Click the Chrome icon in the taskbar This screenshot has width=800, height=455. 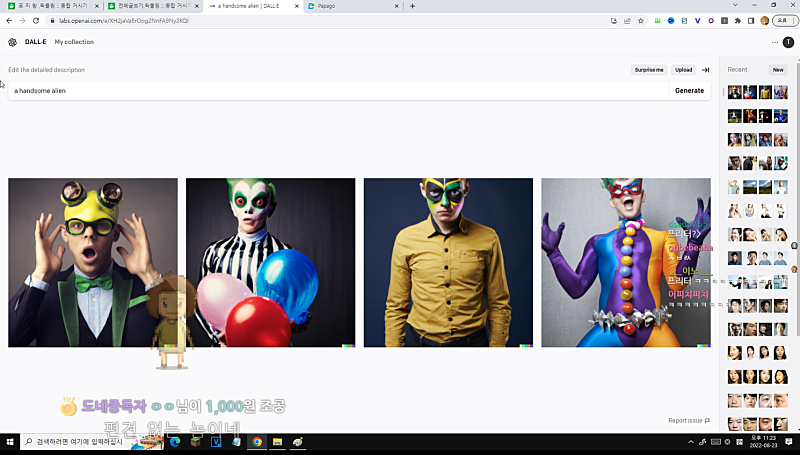[257, 442]
